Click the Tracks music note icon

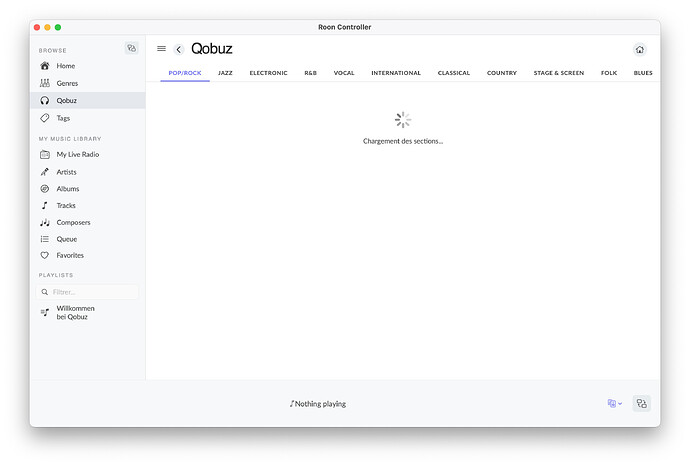point(45,205)
